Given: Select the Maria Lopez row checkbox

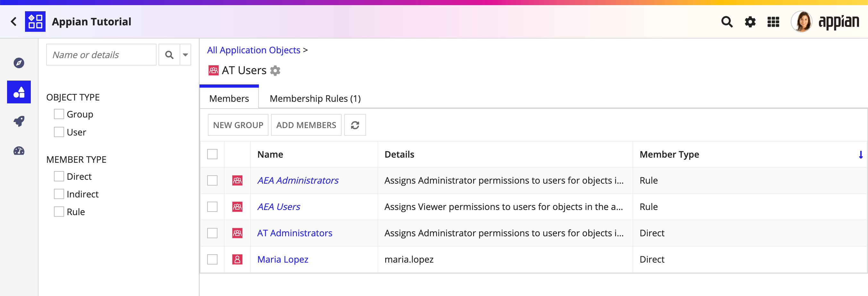Looking at the screenshot, I should tap(212, 259).
